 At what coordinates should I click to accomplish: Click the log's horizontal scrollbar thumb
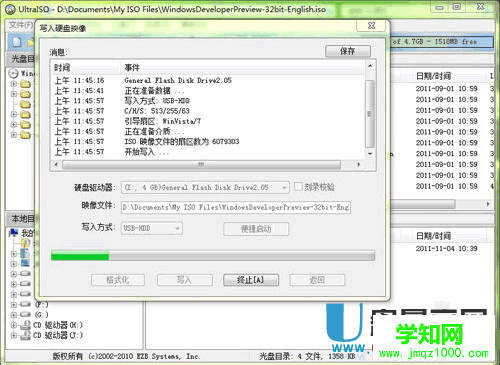(201, 164)
